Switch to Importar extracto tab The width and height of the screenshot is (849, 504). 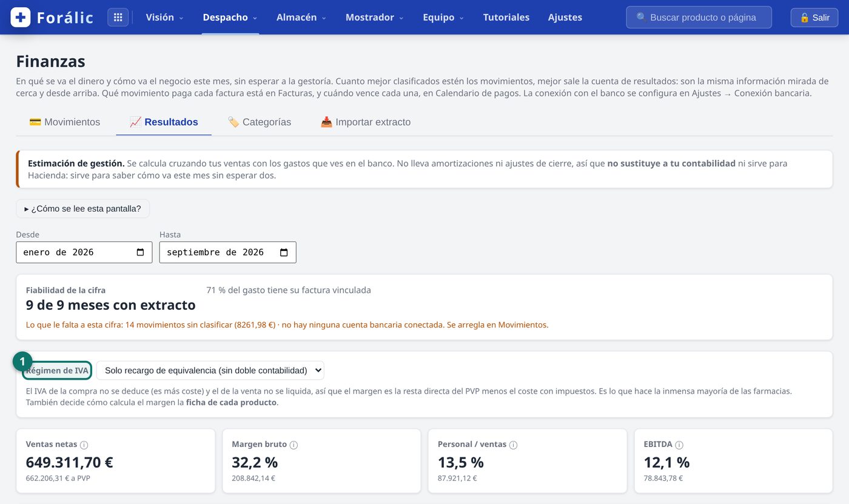[x=366, y=122]
